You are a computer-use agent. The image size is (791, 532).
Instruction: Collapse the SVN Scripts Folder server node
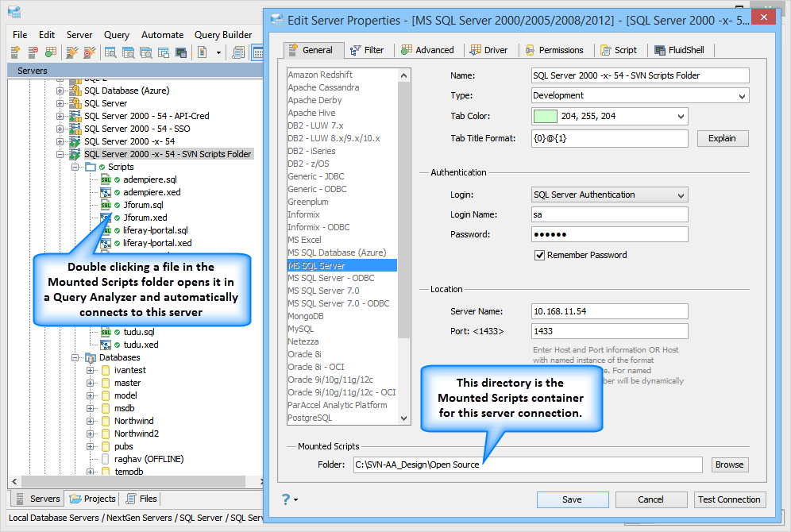click(60, 154)
